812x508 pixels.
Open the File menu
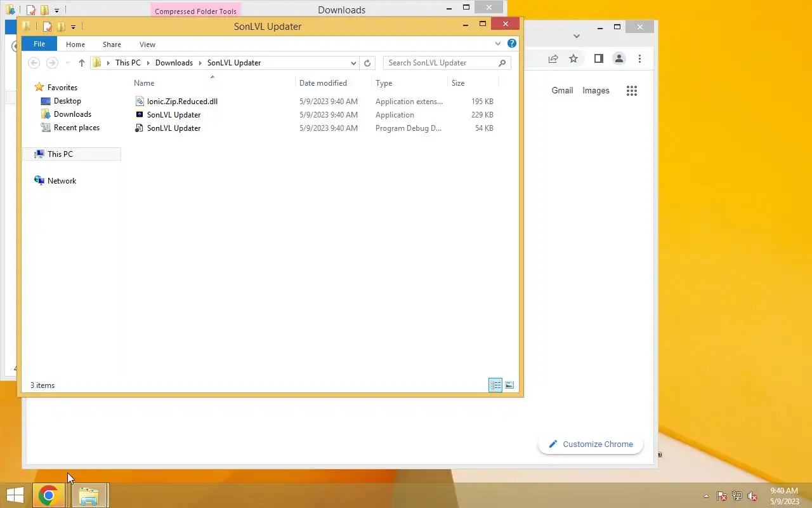[39, 44]
